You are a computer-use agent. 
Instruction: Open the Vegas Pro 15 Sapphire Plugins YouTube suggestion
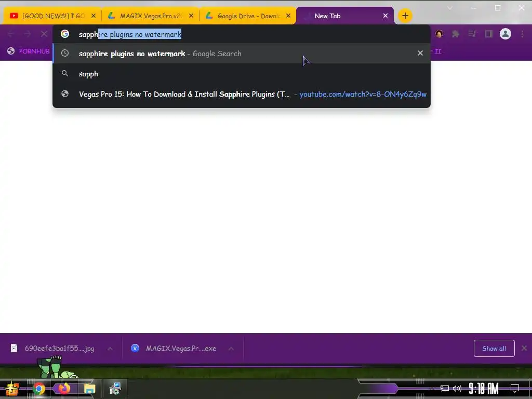[241, 94]
